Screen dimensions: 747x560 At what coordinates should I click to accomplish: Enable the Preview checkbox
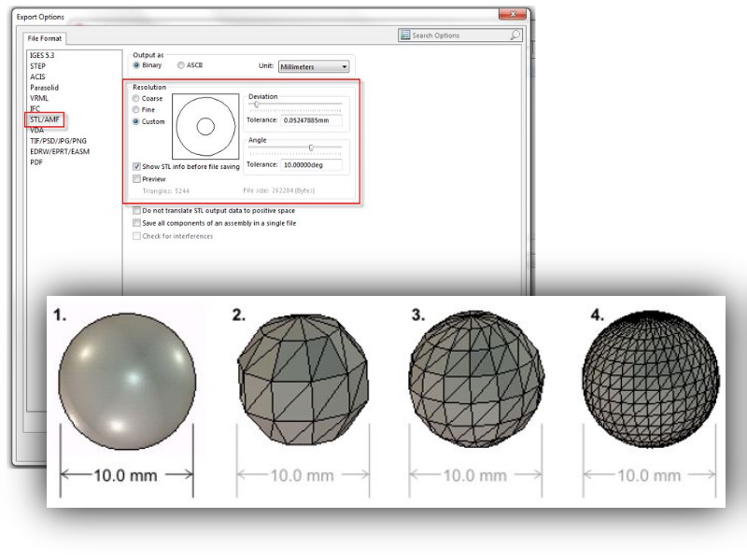(137, 178)
